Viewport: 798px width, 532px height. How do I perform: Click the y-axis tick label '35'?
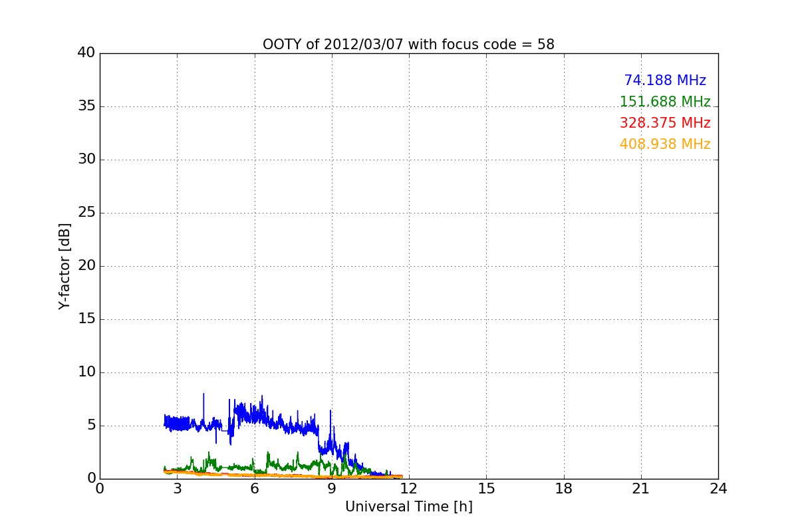point(86,106)
